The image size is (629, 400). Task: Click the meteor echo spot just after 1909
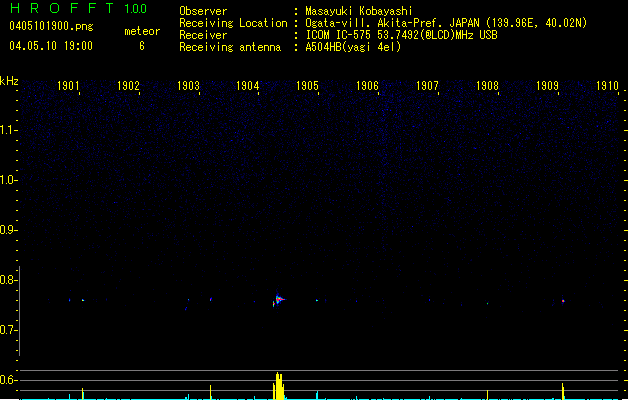click(x=563, y=301)
